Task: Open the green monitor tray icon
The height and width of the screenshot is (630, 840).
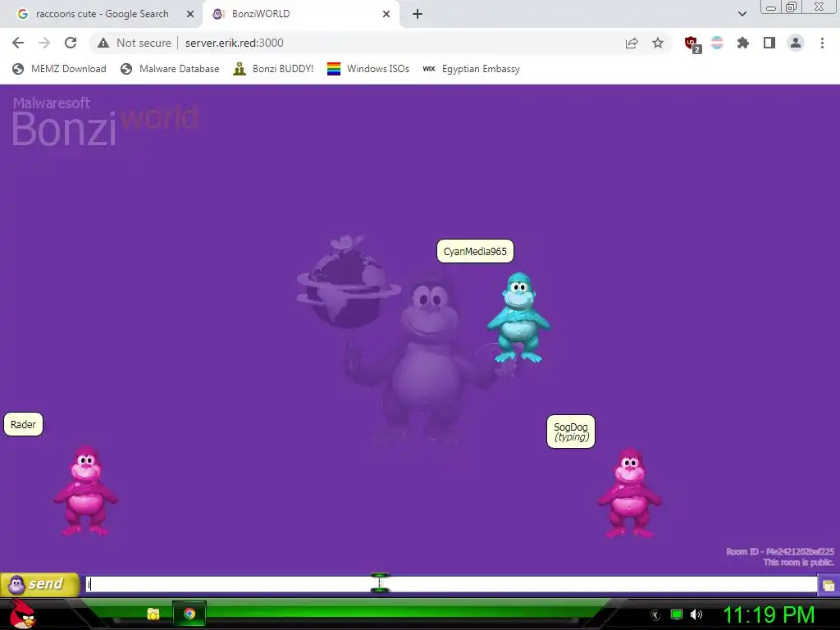Action: coord(677,614)
